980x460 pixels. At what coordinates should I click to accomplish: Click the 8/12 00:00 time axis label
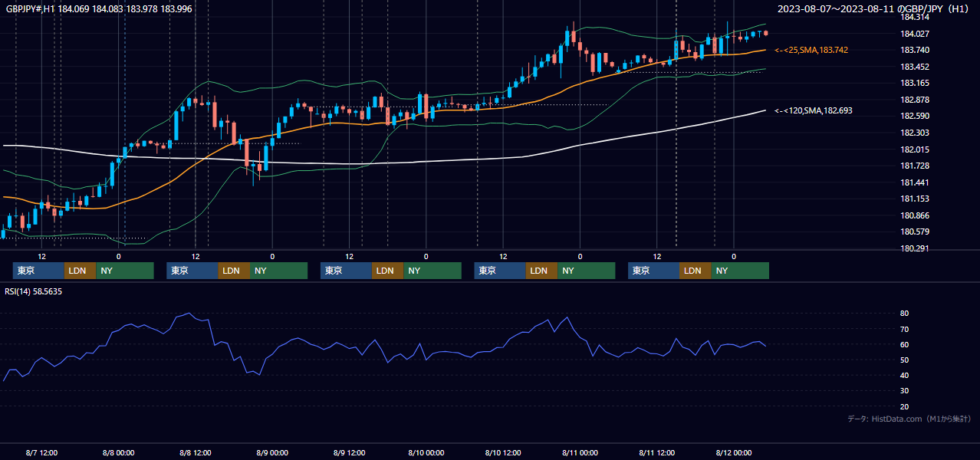[733, 453]
